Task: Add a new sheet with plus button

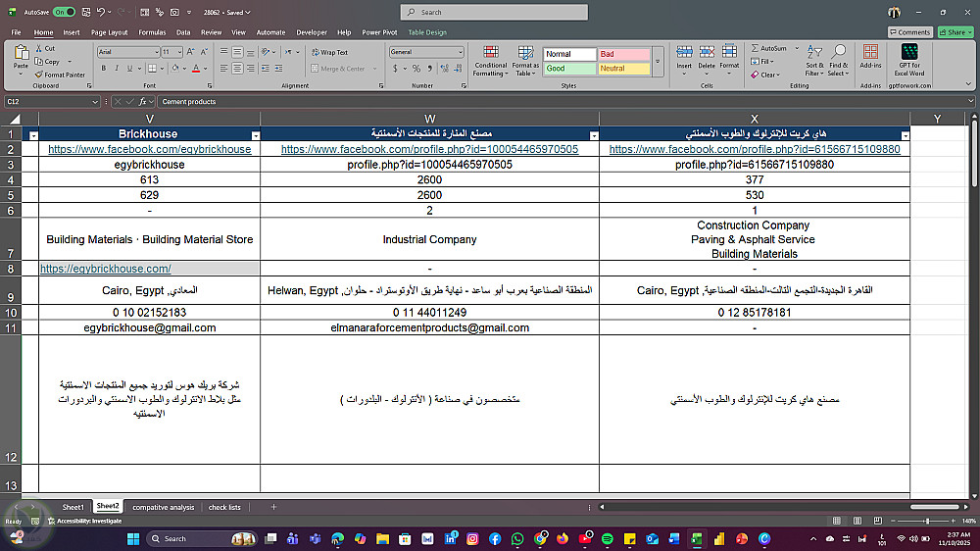Action: 273,507
